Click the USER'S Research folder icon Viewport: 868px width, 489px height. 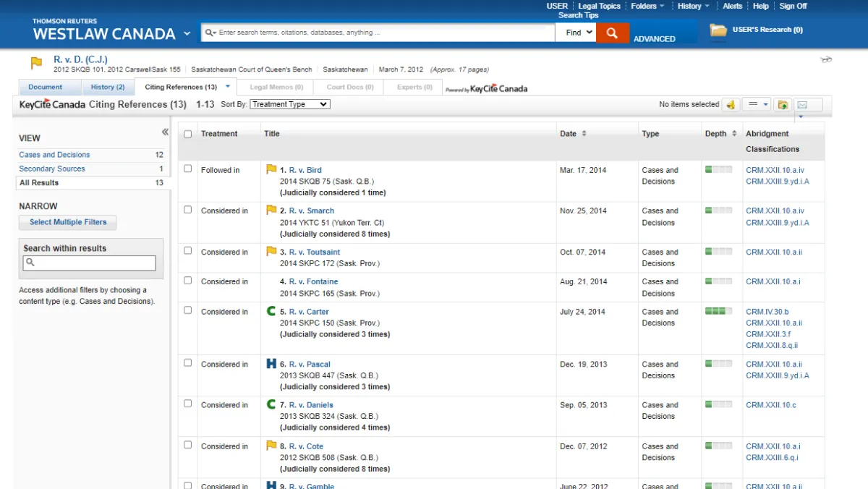[x=718, y=30]
